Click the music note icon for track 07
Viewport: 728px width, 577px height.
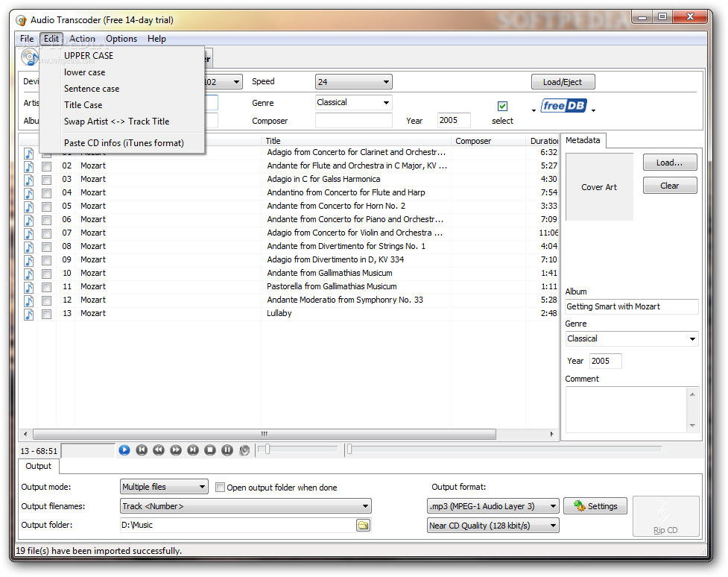pos(29,233)
